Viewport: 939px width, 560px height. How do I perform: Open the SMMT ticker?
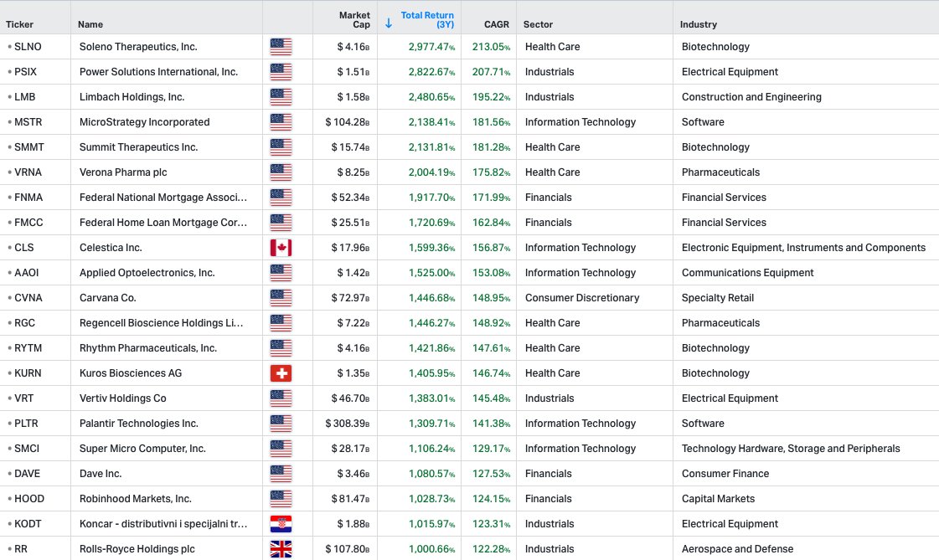(29, 147)
